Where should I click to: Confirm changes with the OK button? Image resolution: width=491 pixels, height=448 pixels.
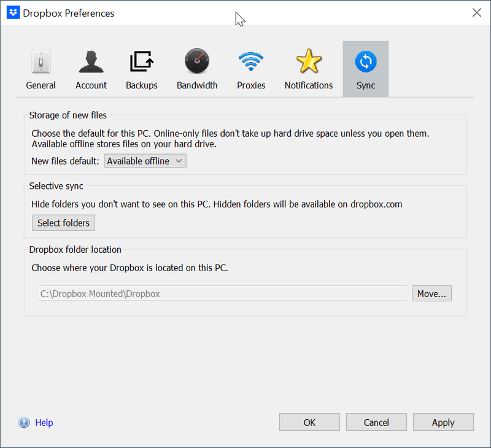(x=309, y=422)
